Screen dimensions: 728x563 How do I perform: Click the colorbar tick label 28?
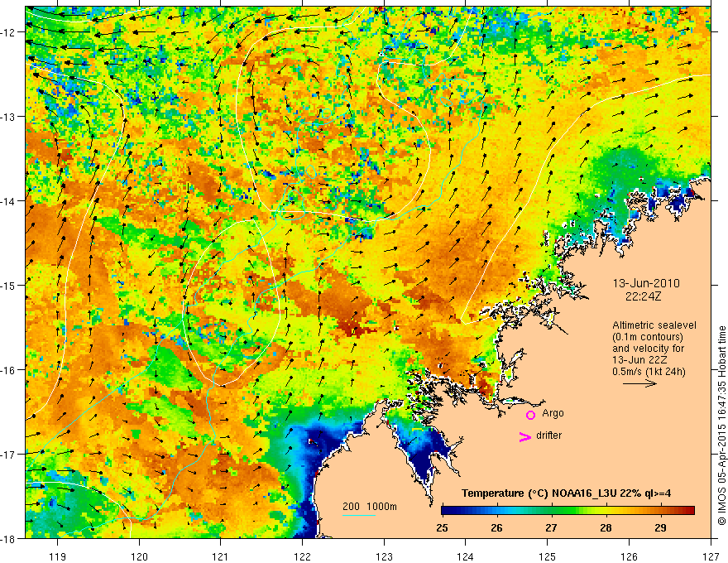606,527
